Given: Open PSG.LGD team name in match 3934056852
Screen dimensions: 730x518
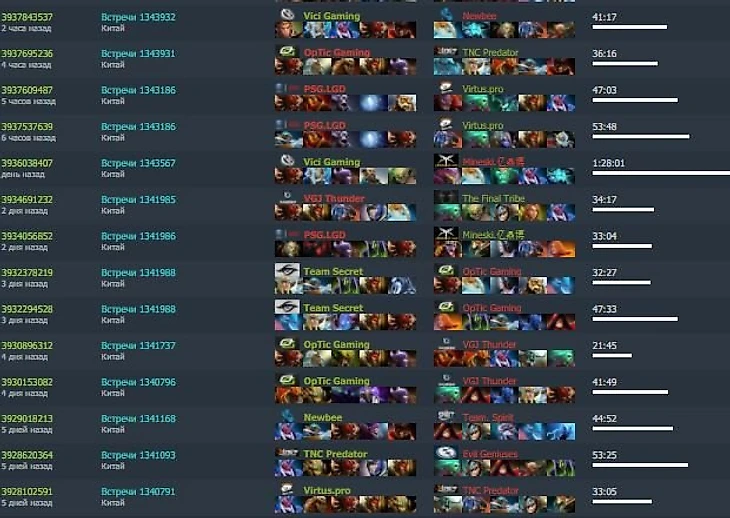Looking at the screenshot, I should [324, 235].
